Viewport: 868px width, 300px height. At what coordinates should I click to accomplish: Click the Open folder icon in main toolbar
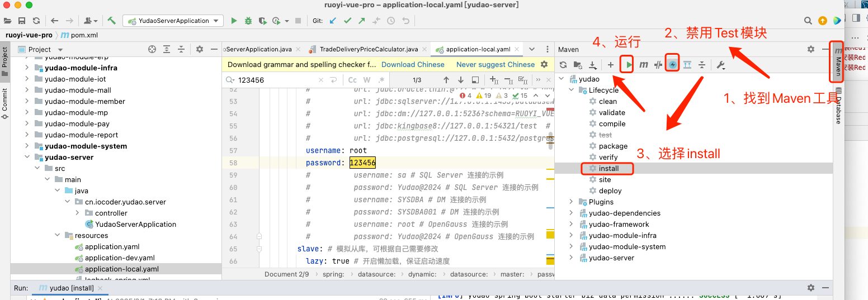coord(8,21)
